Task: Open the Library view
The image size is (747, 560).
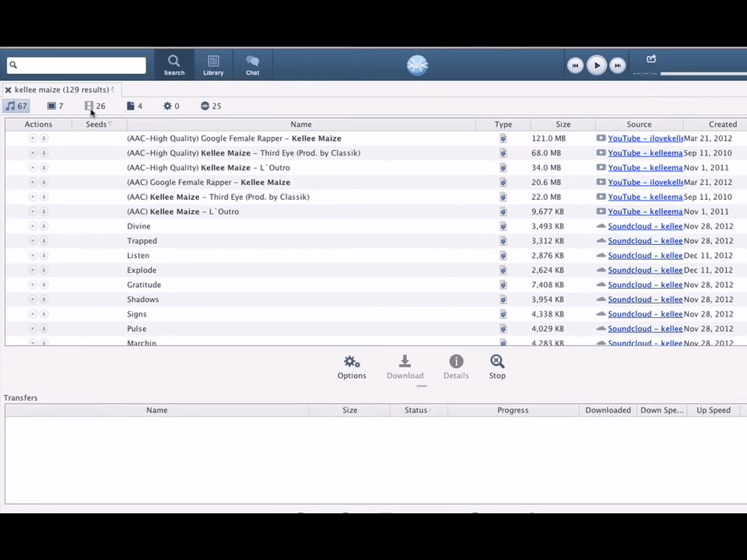Action: [213, 65]
